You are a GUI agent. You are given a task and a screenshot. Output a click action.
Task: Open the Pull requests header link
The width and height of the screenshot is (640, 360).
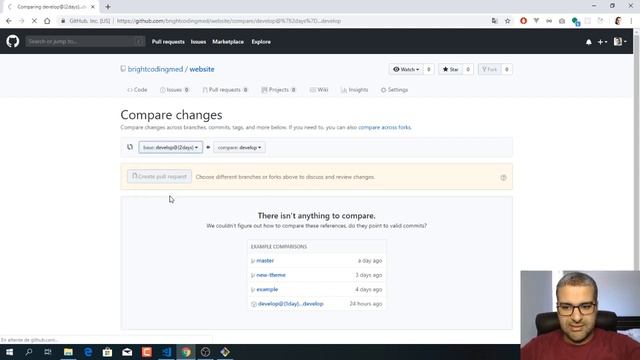tap(168, 42)
